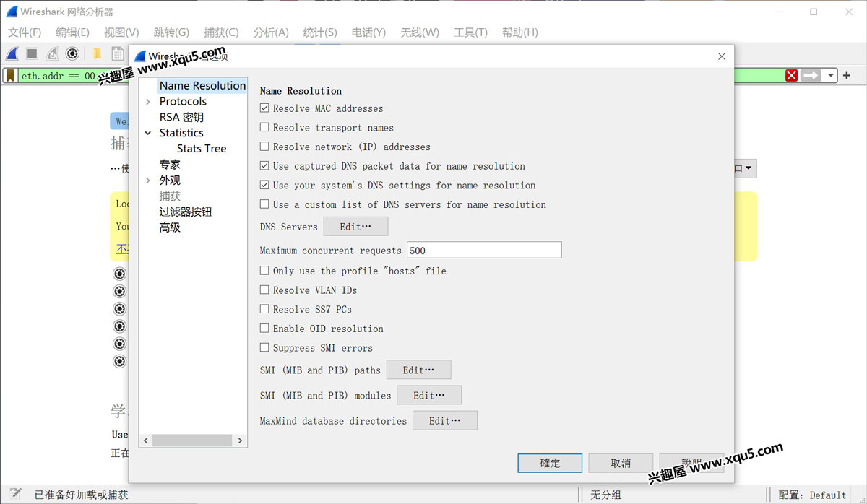
Task: Select RSA 密钥 in preferences tree
Action: [181, 118]
